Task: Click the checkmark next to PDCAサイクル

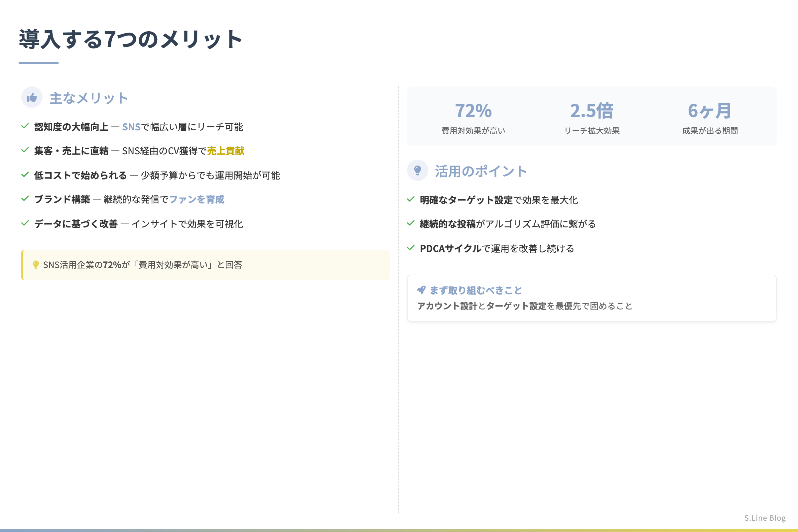Action: pos(411,248)
